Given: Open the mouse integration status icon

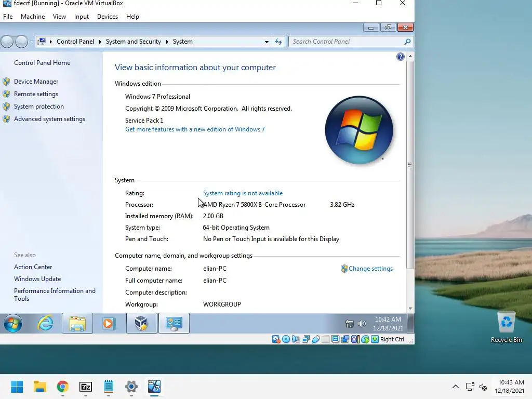Looking at the screenshot, I should click(x=365, y=339).
